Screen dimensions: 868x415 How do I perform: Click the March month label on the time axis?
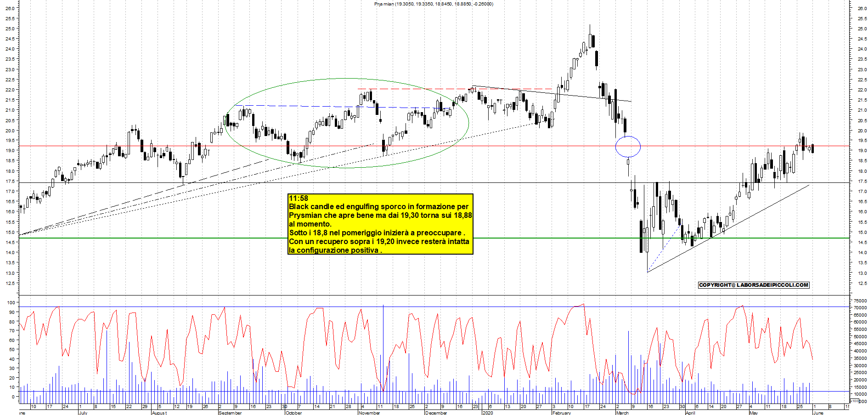[622, 413]
